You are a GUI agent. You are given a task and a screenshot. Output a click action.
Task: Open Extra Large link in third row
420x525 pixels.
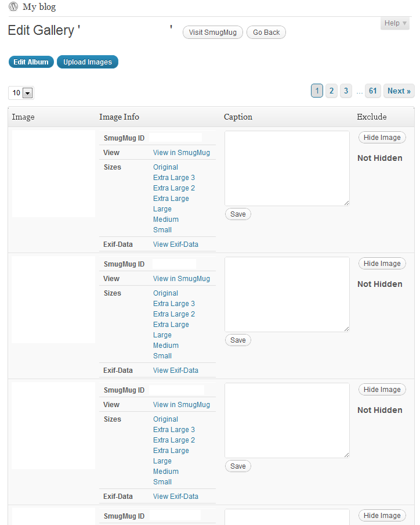coord(171,450)
